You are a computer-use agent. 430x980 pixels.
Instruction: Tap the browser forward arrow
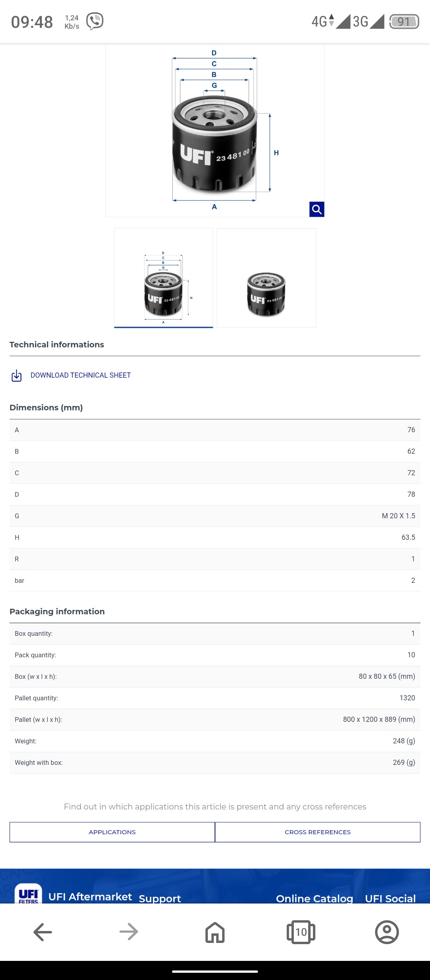(129, 932)
